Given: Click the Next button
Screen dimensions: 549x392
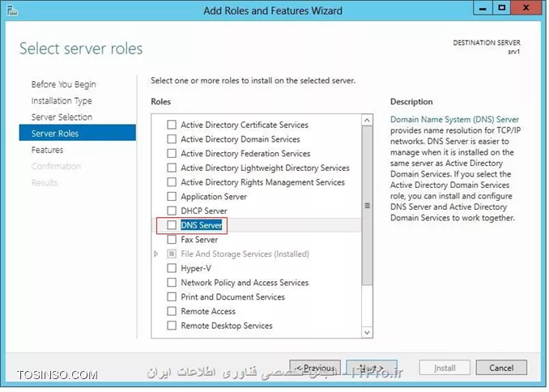Looking at the screenshot, I should tap(372, 369).
